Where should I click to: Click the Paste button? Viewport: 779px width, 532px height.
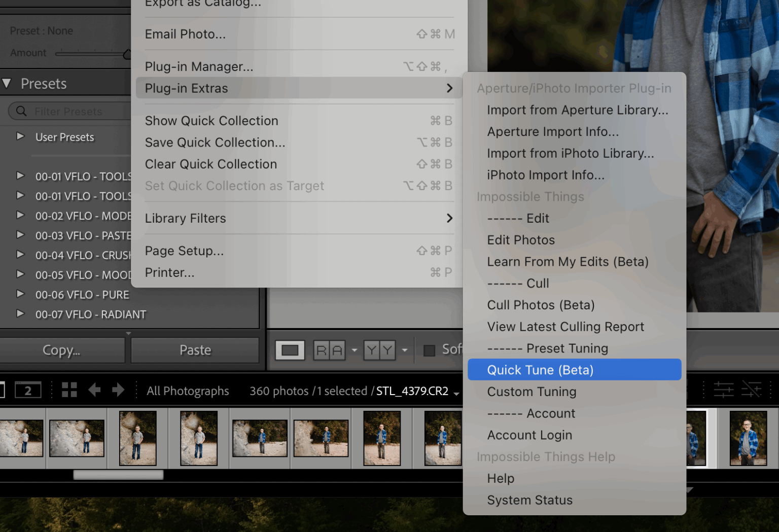coord(195,350)
